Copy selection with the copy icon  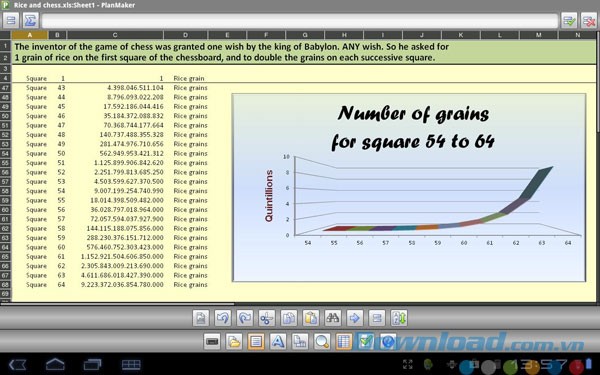click(289, 318)
